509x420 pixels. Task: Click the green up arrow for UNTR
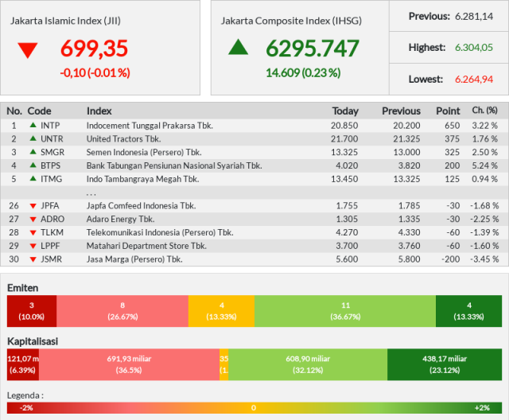[x=33, y=138]
